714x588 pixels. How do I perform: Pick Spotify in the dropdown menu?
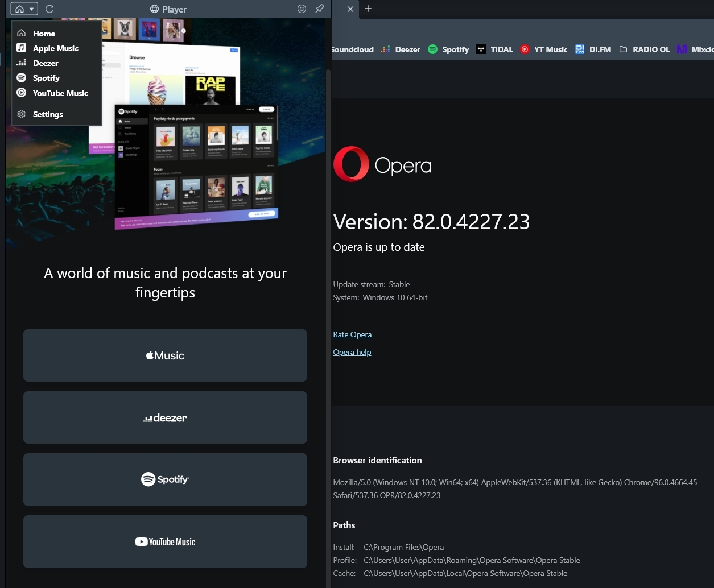point(46,78)
